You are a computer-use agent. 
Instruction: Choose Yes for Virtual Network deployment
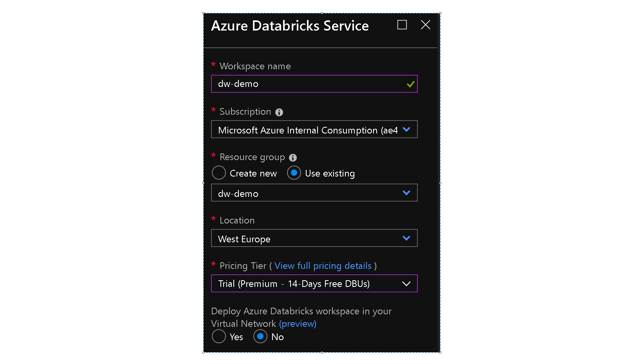(219, 336)
